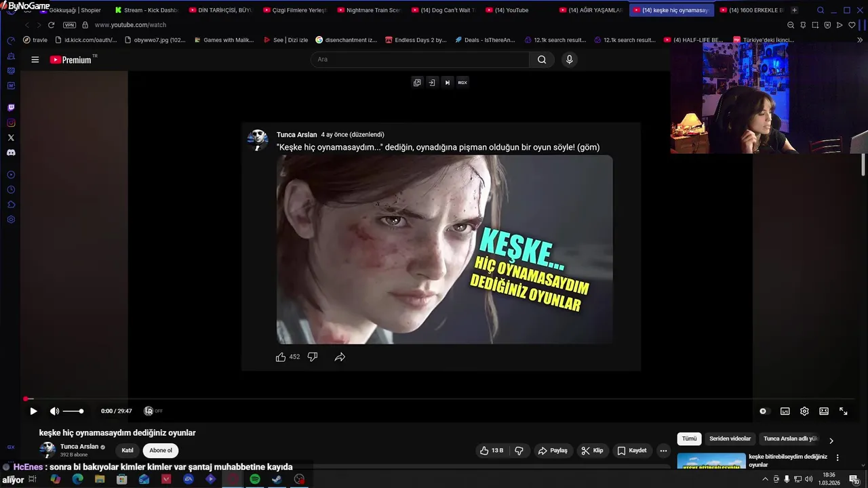Focus the YouTube 'Ara' search box
The width and height of the screenshot is (868, 488).
click(420, 59)
